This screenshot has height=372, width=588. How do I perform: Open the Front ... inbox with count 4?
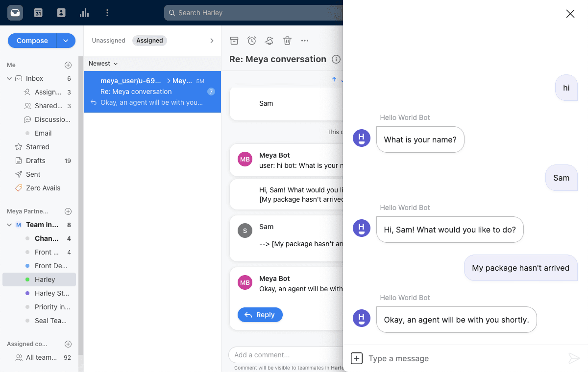pyautogui.click(x=48, y=252)
